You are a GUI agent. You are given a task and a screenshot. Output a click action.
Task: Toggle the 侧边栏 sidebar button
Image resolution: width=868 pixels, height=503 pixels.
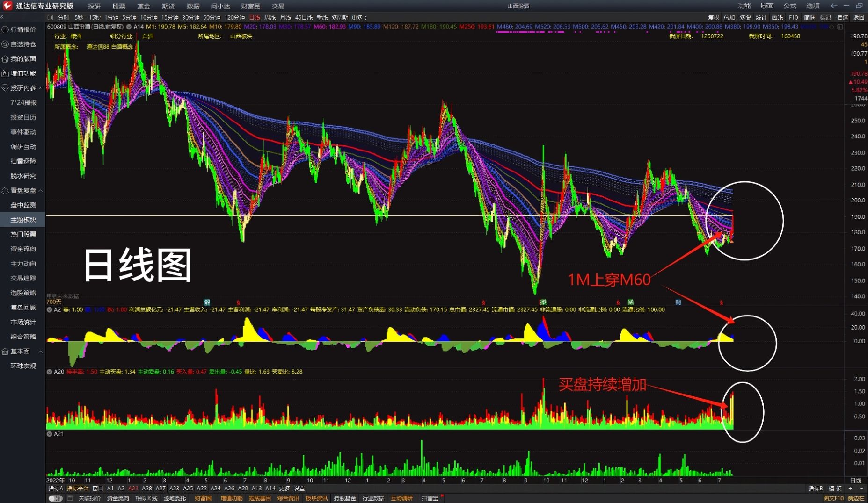pyautogui.click(x=856, y=498)
